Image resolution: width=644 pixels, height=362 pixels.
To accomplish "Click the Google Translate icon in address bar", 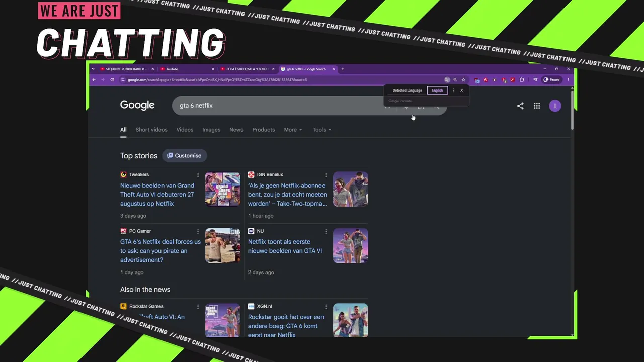I will pyautogui.click(x=447, y=80).
